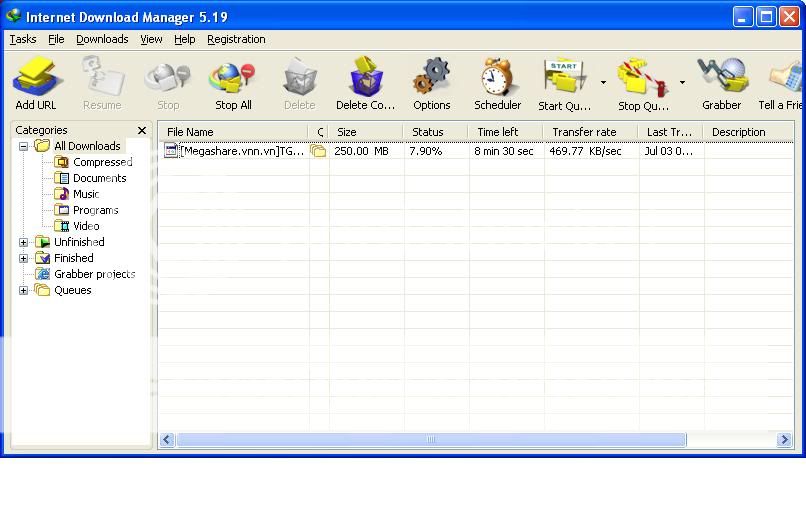806x512 pixels.
Task: Sort by the File Name column header
Action: click(233, 132)
